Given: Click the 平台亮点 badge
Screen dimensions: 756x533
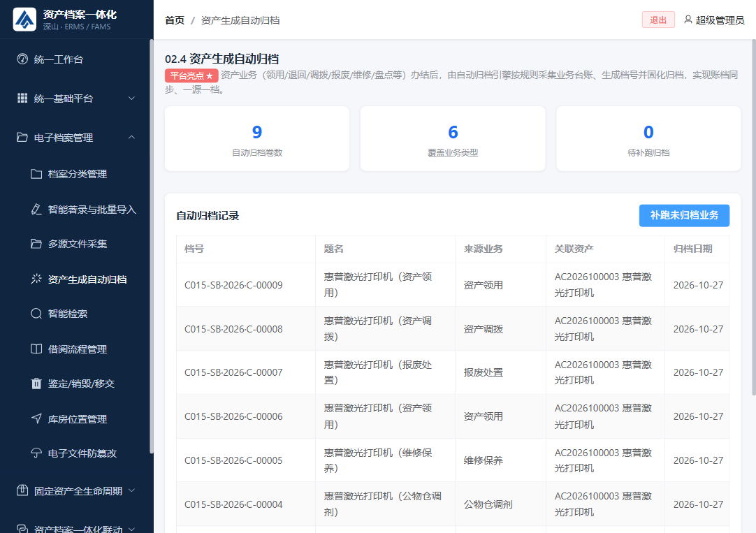Looking at the screenshot, I should point(191,75).
